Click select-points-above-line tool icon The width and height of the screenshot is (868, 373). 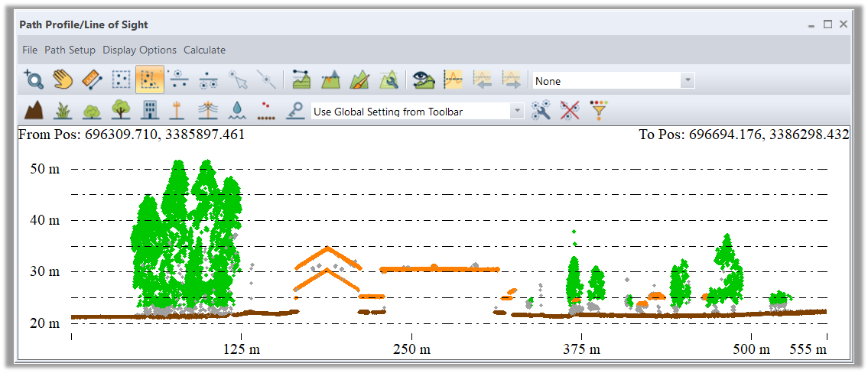coord(179,79)
